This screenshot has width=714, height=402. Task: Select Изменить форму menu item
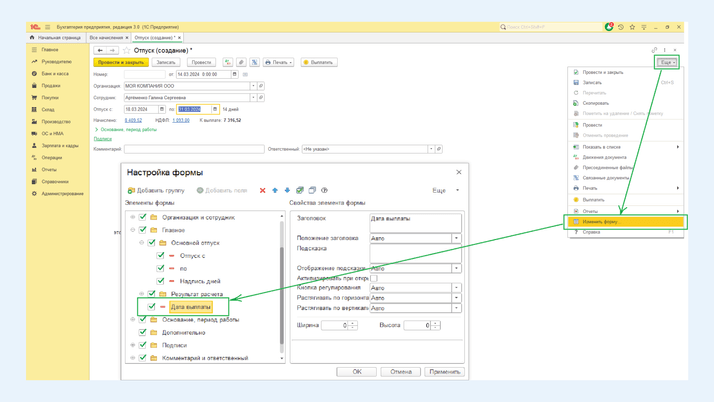point(600,222)
